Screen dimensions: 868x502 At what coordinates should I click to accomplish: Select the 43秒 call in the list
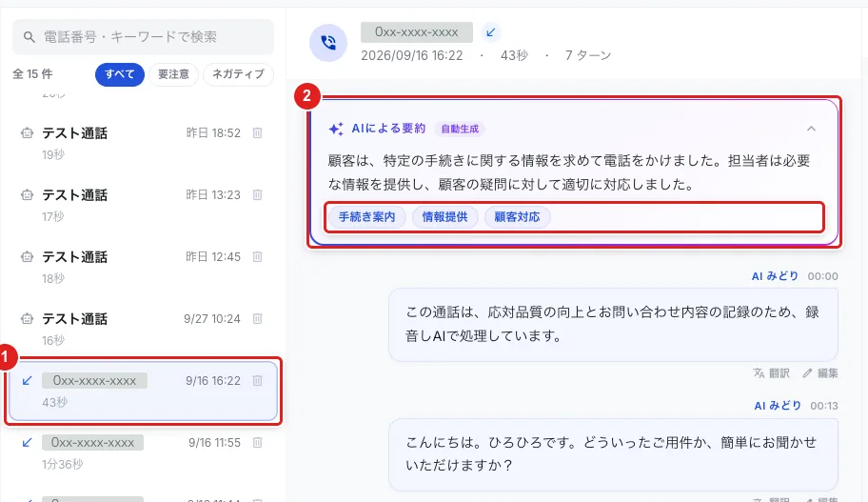pyautogui.click(x=143, y=392)
